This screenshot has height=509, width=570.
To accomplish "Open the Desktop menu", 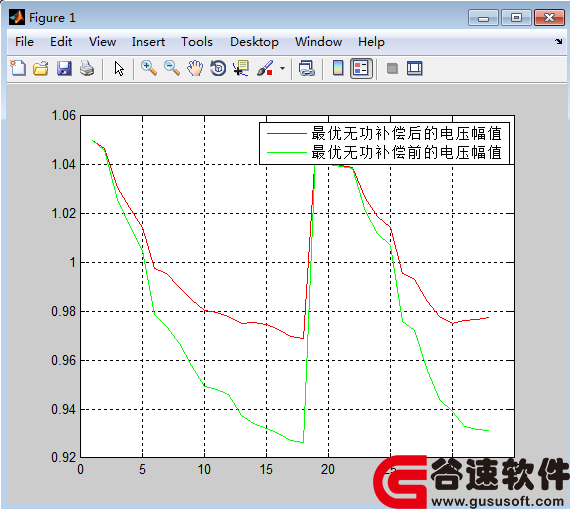I will tap(254, 42).
